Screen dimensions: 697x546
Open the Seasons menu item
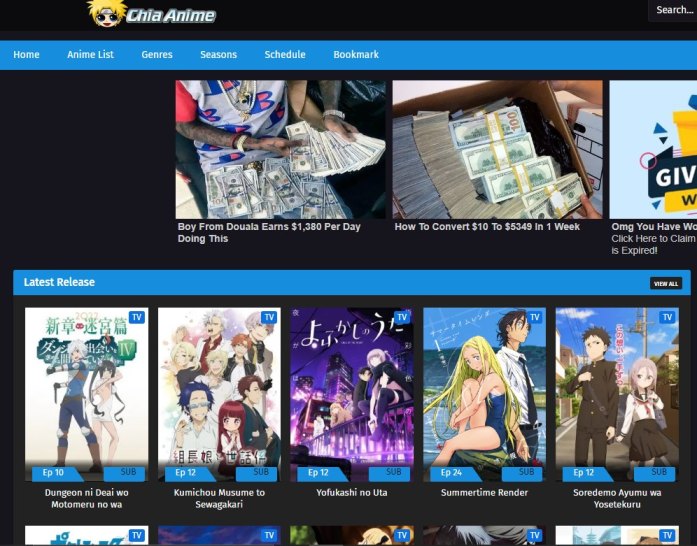[218, 55]
